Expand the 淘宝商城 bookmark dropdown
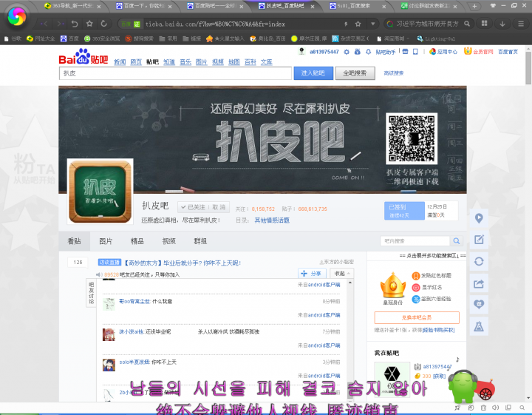 408,38
